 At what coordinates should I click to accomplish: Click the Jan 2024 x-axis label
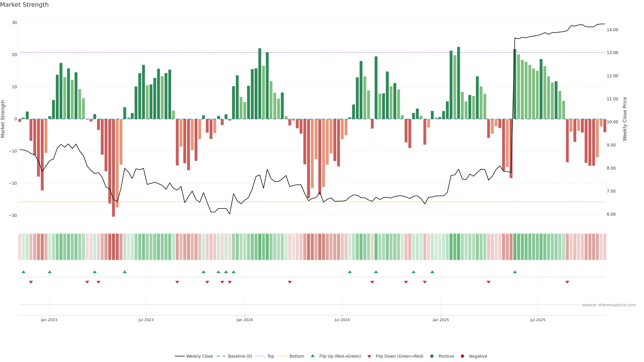click(245, 320)
